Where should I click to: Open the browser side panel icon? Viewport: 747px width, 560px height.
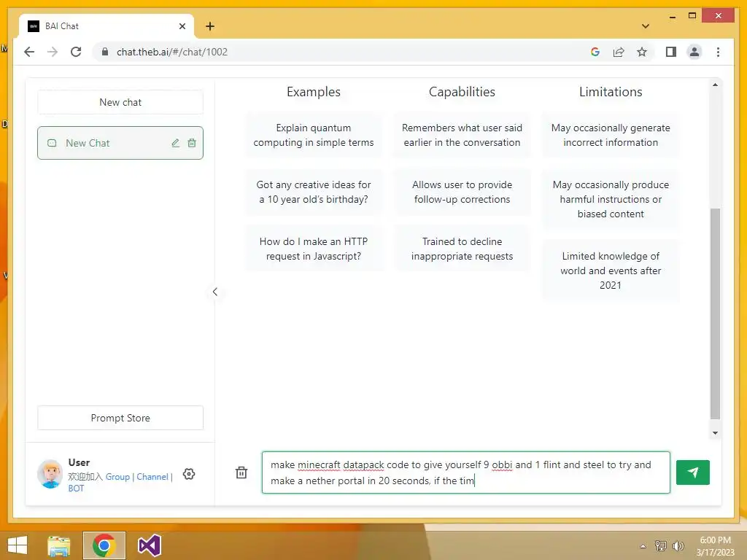(x=671, y=52)
